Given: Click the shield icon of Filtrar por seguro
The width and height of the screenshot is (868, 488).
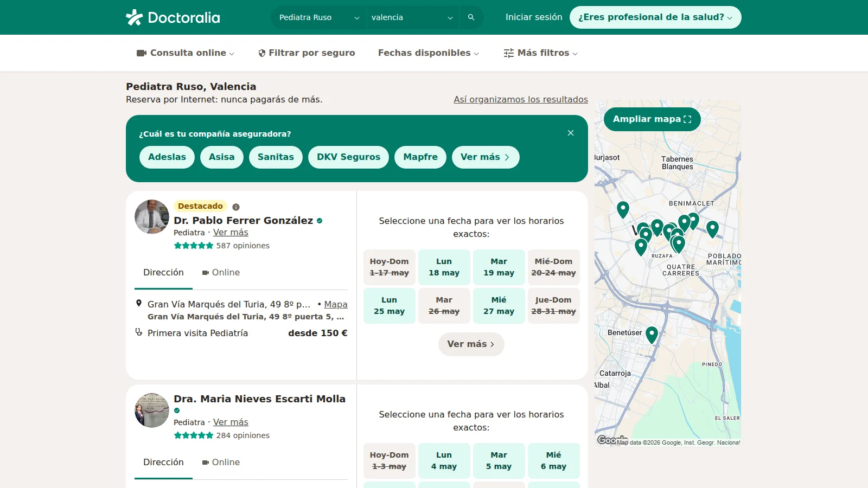Looking at the screenshot, I should tap(262, 53).
